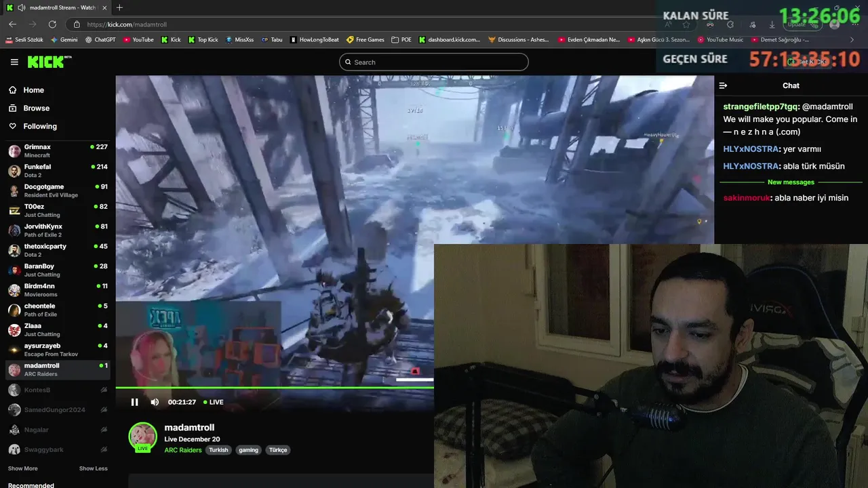Viewport: 868px width, 488px height.
Task: Select the madamtroll Stream tab
Action: [x=57, y=7]
